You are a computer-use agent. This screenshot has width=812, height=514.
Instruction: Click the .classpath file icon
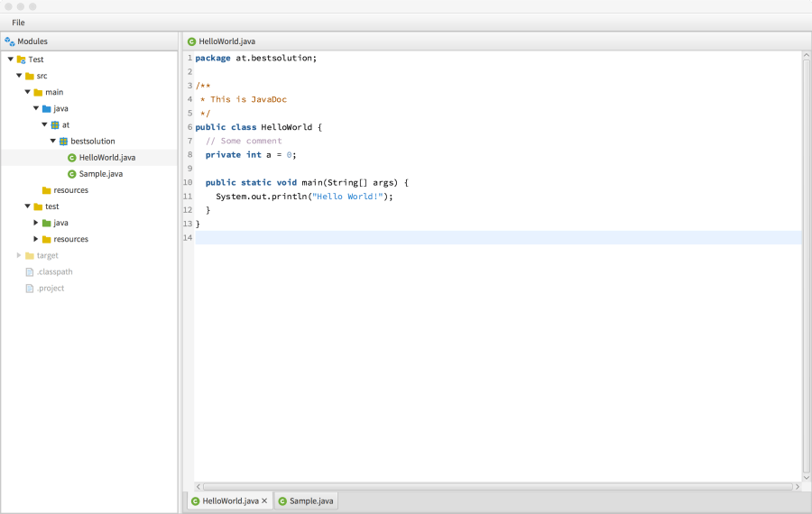(29, 272)
